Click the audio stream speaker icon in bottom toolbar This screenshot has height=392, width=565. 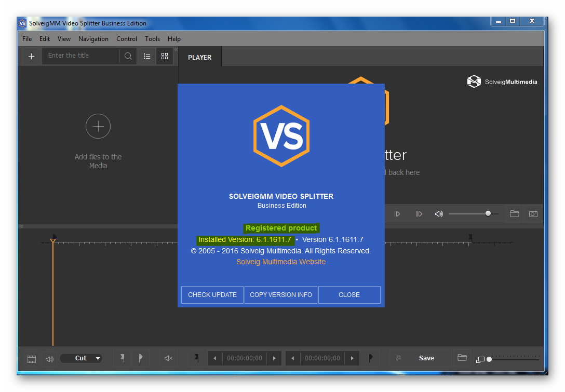pyautogui.click(x=50, y=359)
